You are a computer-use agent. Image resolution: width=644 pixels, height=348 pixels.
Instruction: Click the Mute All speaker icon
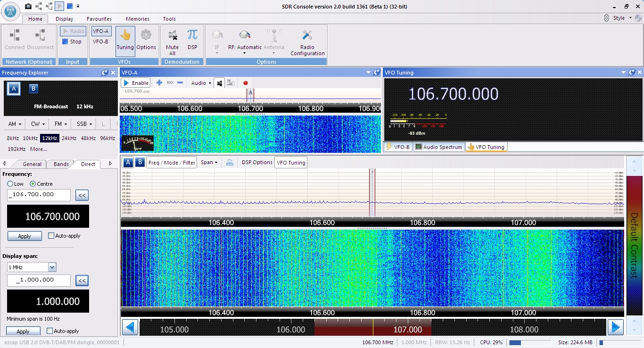172,35
